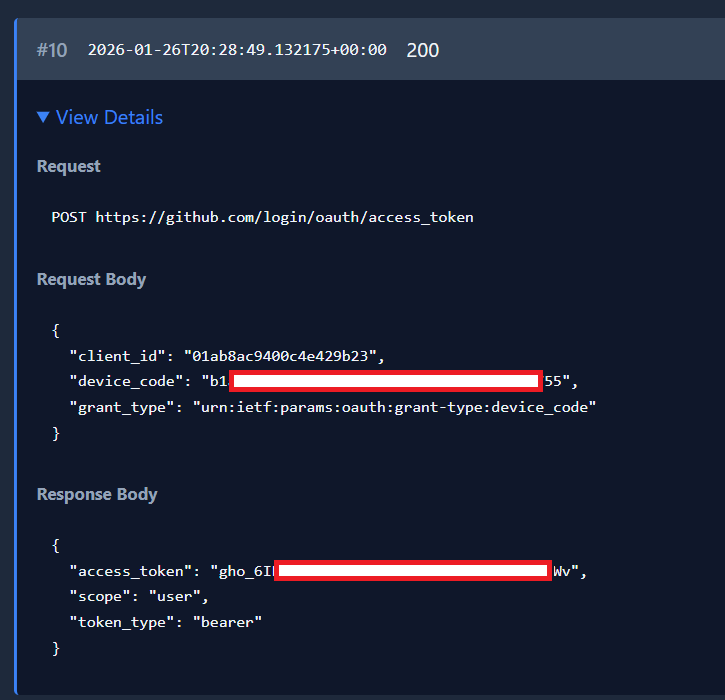Click the github.com access_token URL

click(284, 217)
